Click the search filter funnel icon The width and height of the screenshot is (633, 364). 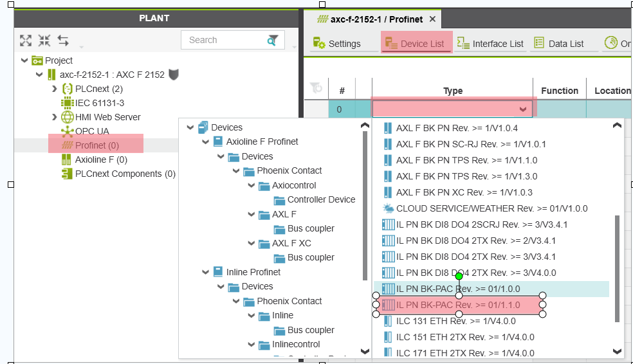click(273, 40)
